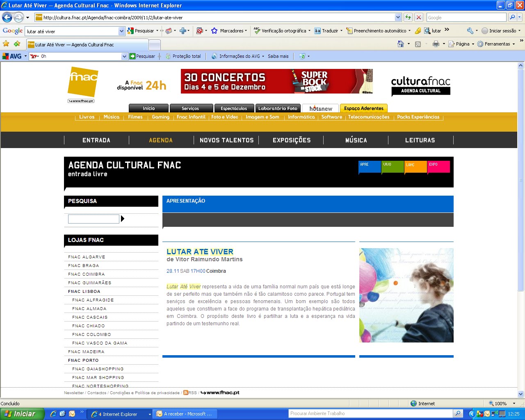The image size is (525, 420).
Task: Open the address bar URL dropdown
Action: pos(398,17)
